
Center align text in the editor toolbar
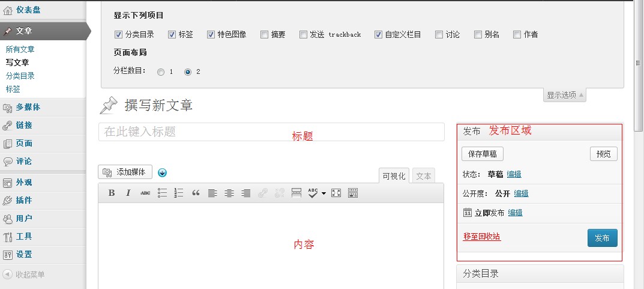[x=229, y=193]
